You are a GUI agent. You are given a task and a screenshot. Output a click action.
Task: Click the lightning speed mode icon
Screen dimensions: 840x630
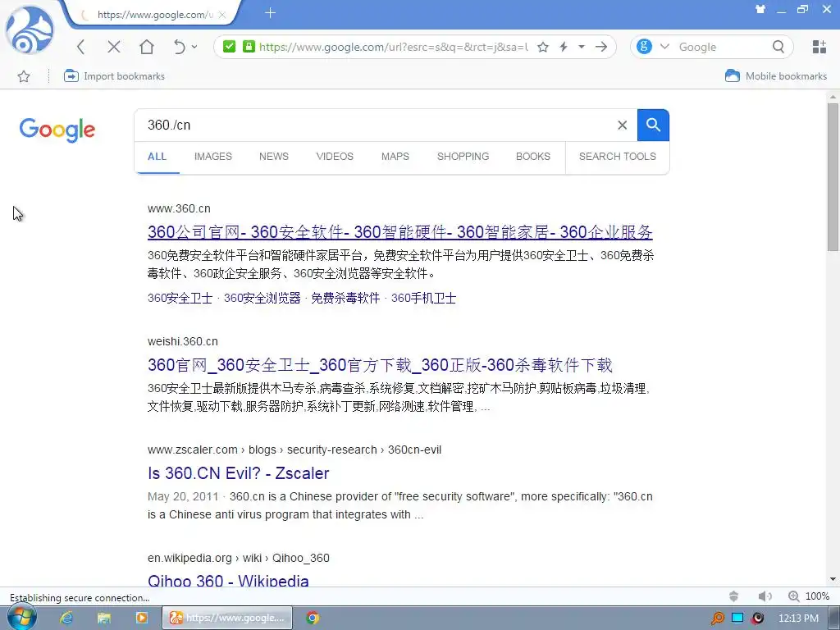click(x=563, y=47)
